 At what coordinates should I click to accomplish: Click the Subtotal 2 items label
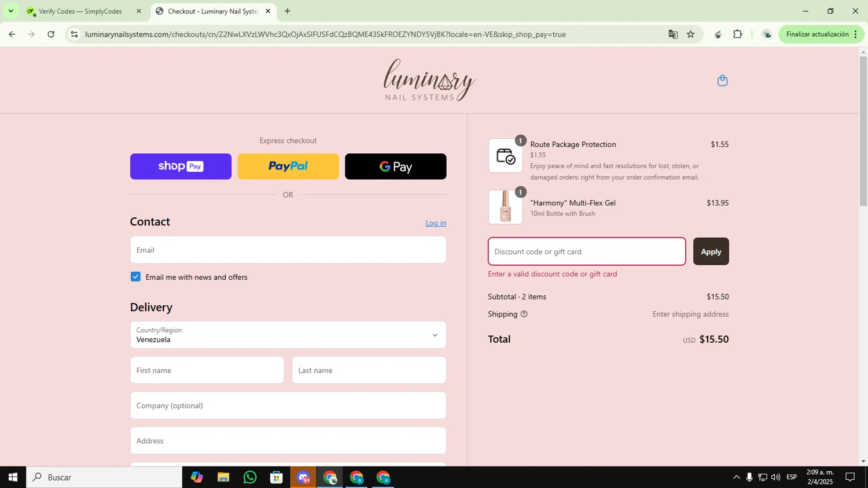point(517,297)
